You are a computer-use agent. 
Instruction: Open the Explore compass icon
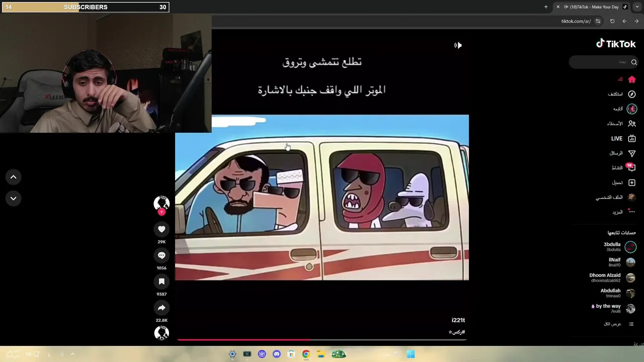pyautogui.click(x=632, y=94)
